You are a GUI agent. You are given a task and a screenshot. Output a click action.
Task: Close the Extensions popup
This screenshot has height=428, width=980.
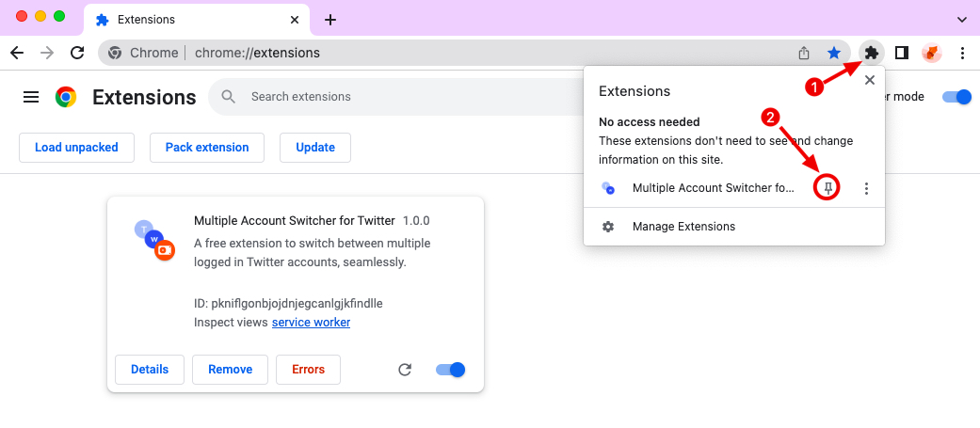click(x=869, y=80)
